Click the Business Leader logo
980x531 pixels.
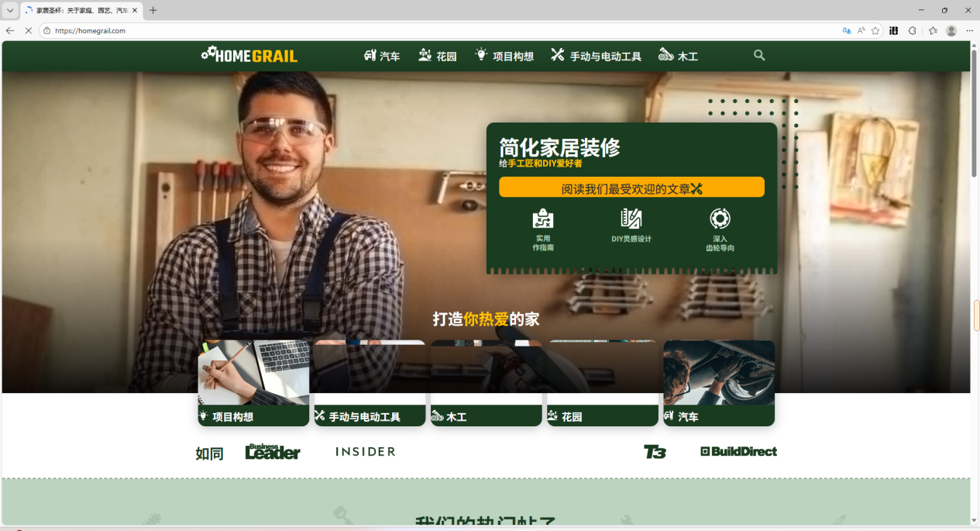tap(273, 451)
